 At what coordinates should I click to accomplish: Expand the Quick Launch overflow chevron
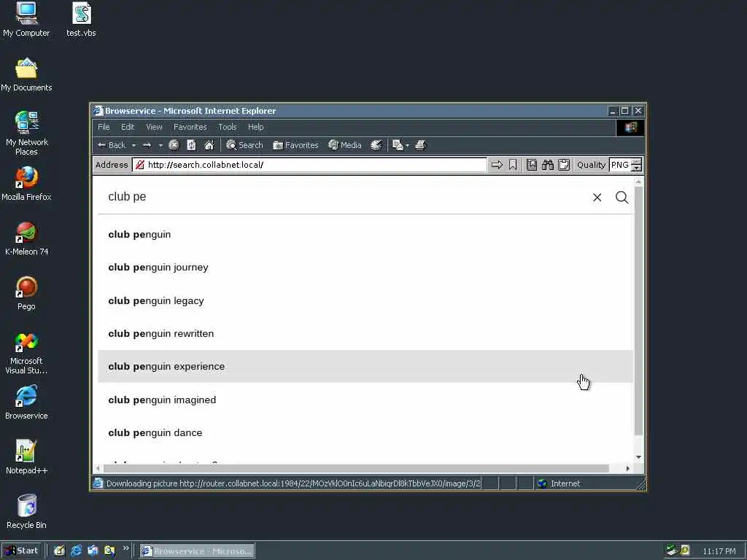coord(125,548)
